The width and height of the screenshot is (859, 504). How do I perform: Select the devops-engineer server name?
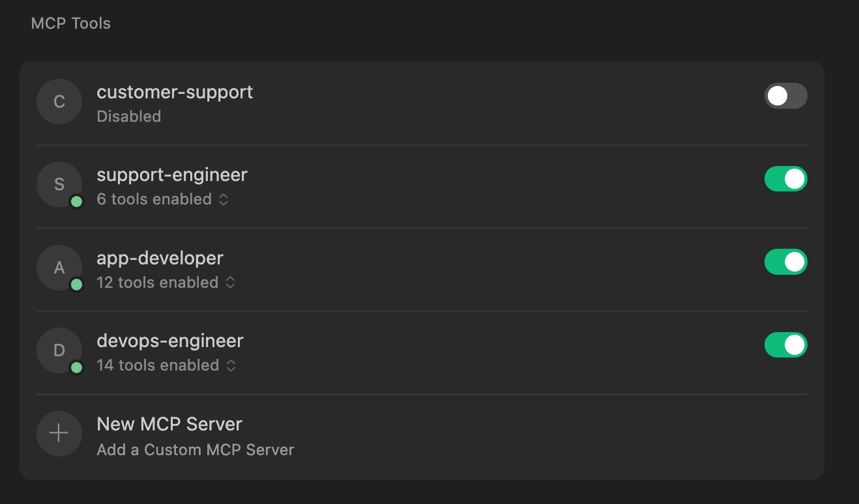[169, 341]
